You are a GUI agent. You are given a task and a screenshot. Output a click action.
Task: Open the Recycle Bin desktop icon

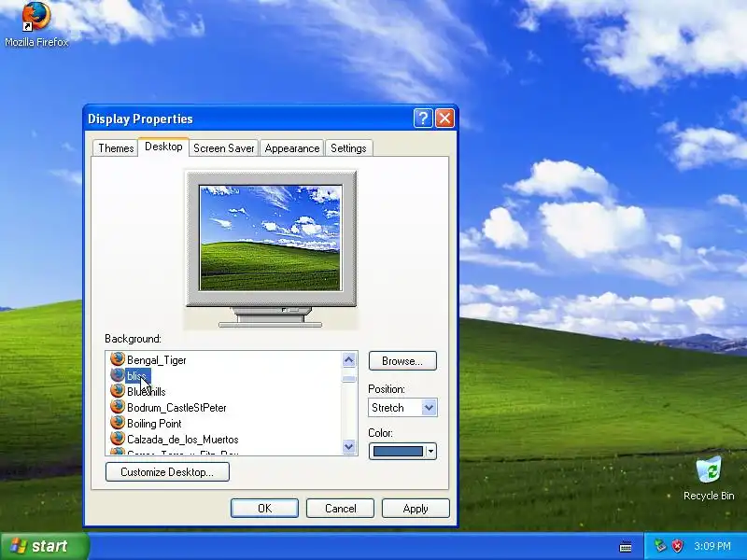709,478
